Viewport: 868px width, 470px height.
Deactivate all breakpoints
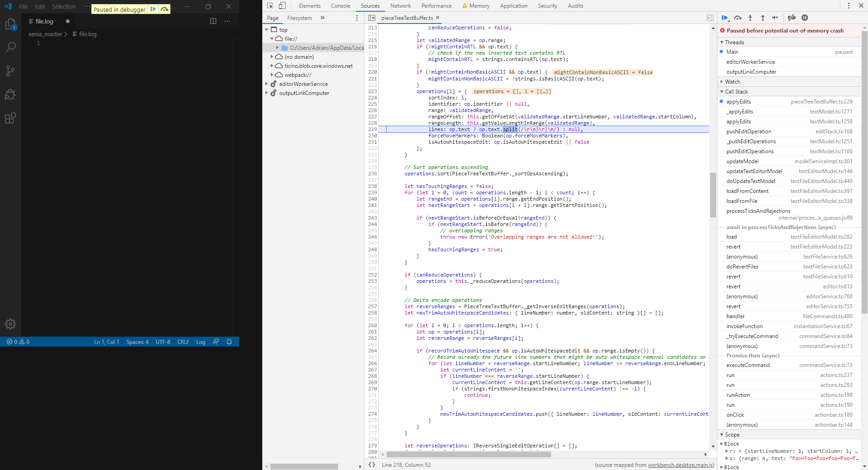click(x=791, y=18)
